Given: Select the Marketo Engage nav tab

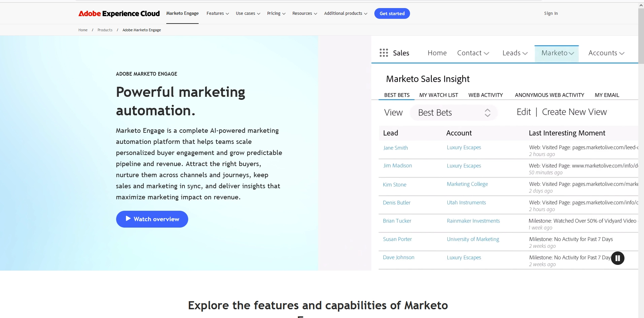Looking at the screenshot, I should (182, 13).
